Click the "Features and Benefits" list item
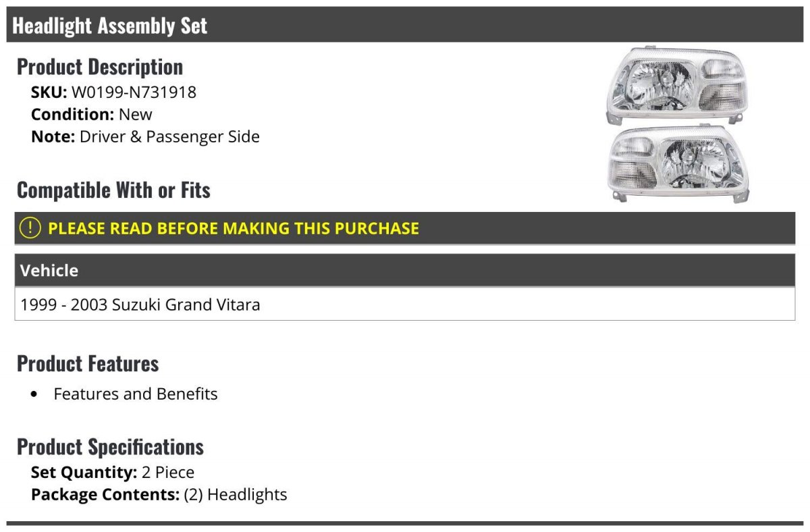Viewport: 810px width, 532px height. click(136, 394)
